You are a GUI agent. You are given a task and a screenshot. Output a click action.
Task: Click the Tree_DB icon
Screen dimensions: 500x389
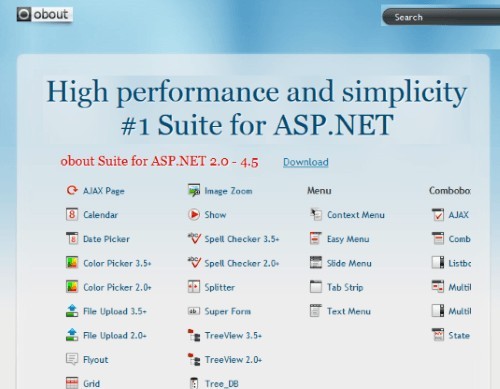click(194, 383)
